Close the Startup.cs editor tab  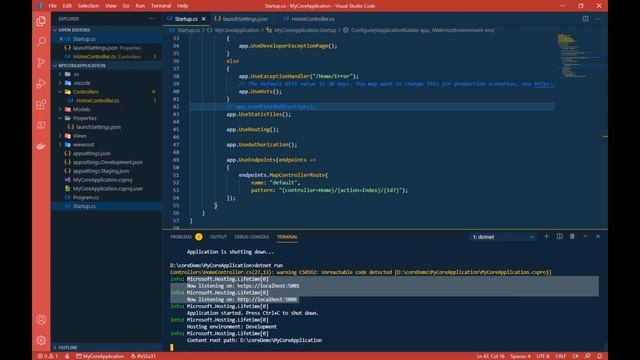pyautogui.click(x=203, y=19)
